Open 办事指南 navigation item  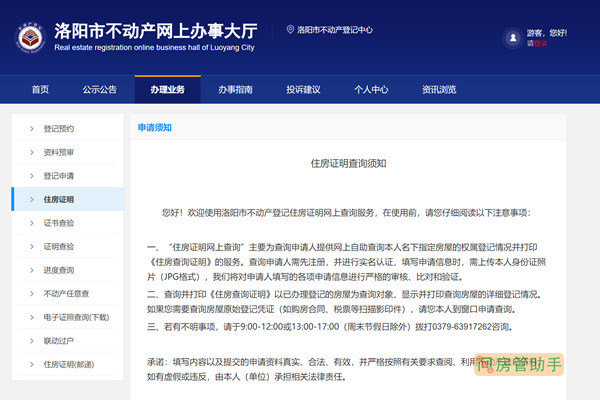235,90
